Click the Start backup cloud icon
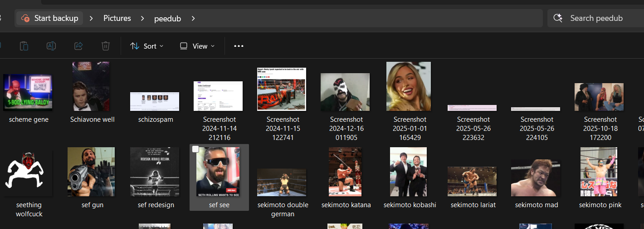 pyautogui.click(x=26, y=18)
